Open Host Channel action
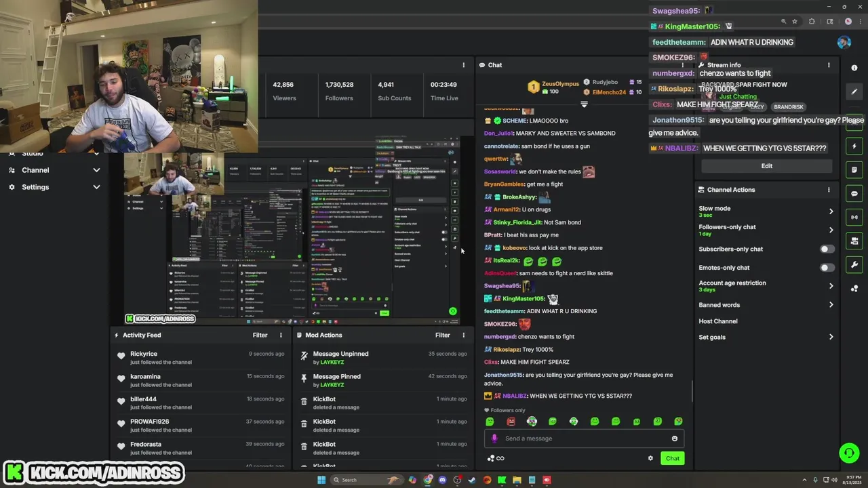 click(718, 321)
